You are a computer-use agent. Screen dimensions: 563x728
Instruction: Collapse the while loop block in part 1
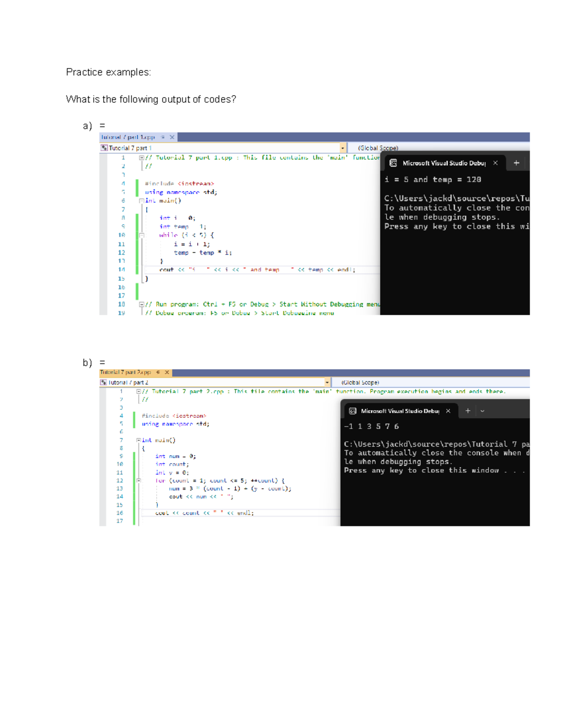(141, 235)
